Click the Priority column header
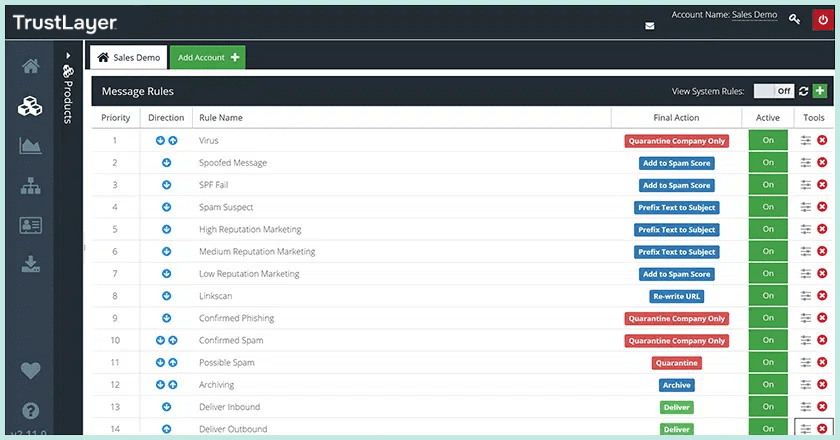 [x=115, y=118]
